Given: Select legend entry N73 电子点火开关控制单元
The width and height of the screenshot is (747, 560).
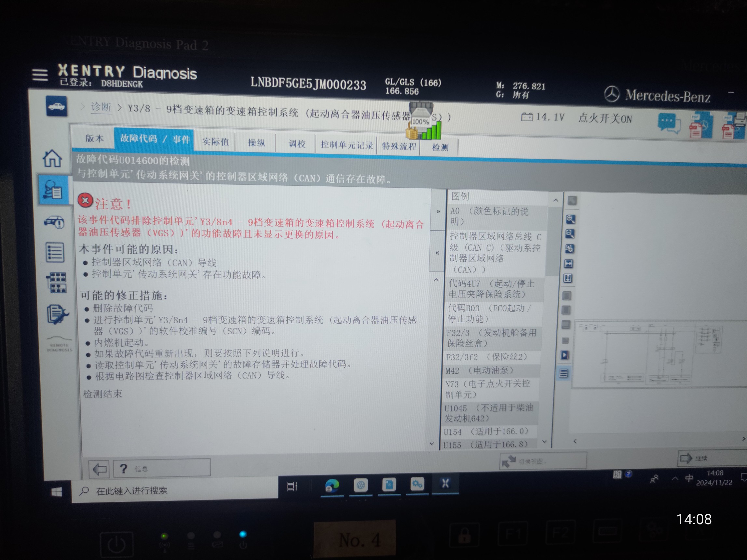Looking at the screenshot, I should point(490,389).
